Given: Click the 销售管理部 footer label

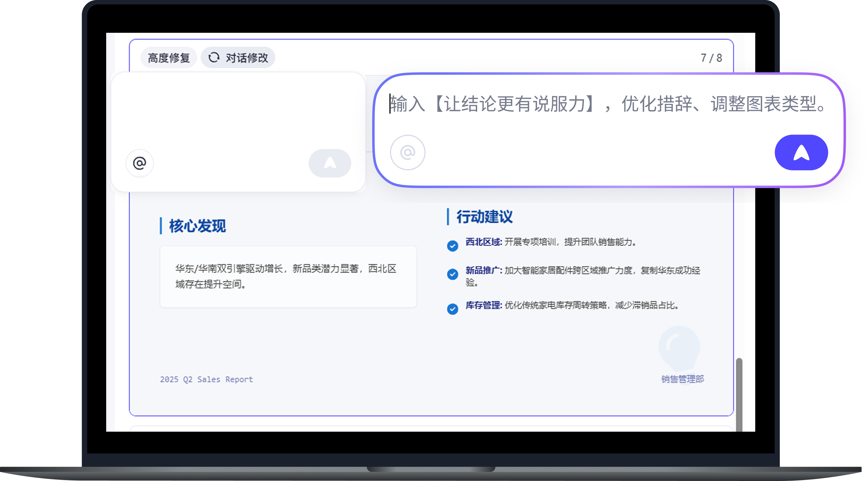Looking at the screenshot, I should tap(682, 380).
